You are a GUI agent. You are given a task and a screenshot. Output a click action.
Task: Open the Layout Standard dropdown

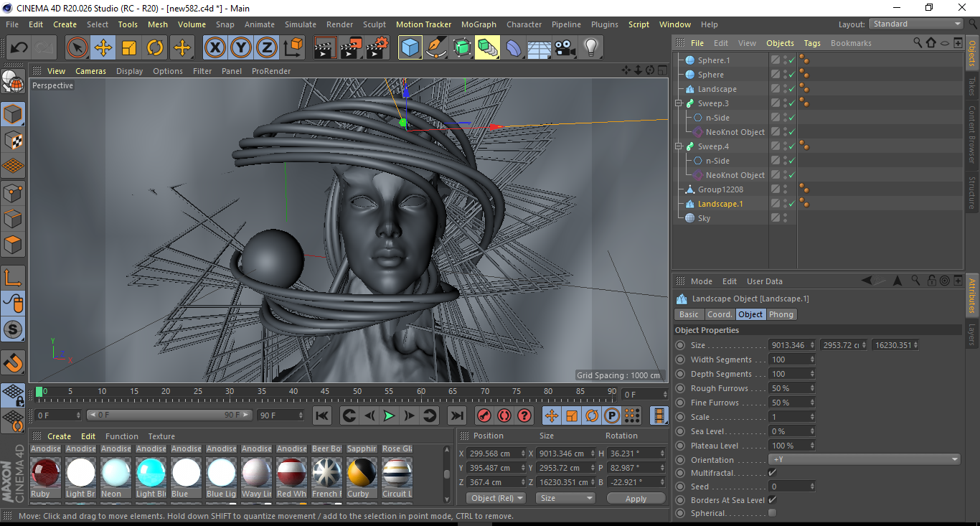[916, 24]
